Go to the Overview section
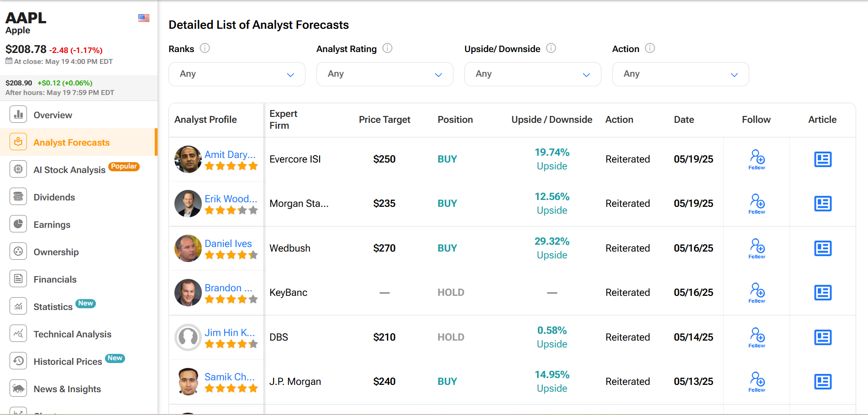The width and height of the screenshot is (868, 415). (53, 115)
